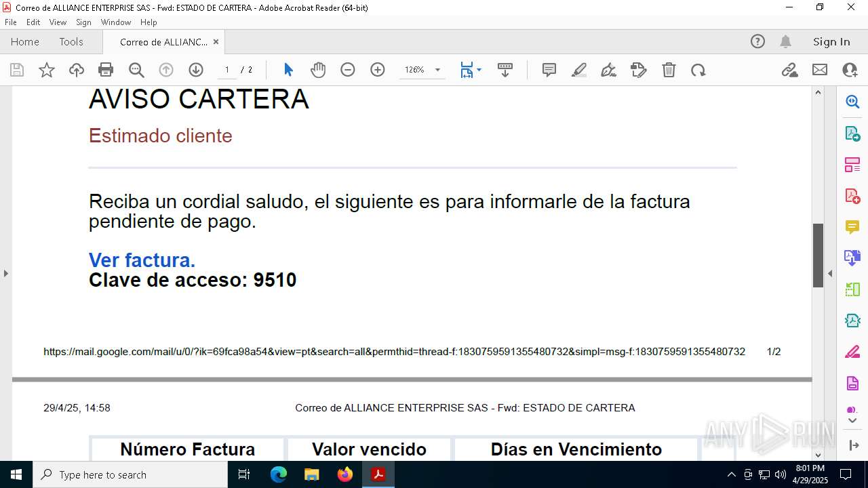Viewport: 868px width, 488px height.
Task: Click the Sign In button
Action: 831,41
